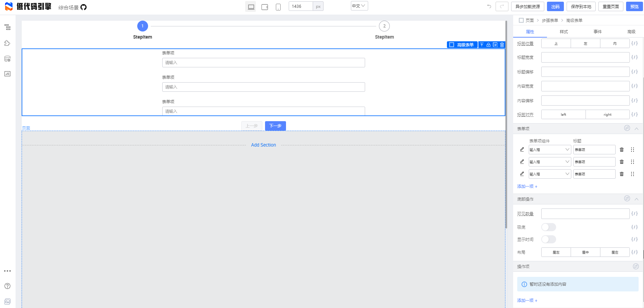The width and height of the screenshot is (644, 308).
Task: Delete the 高级表单 component (trash icon)
Action: [502, 45]
